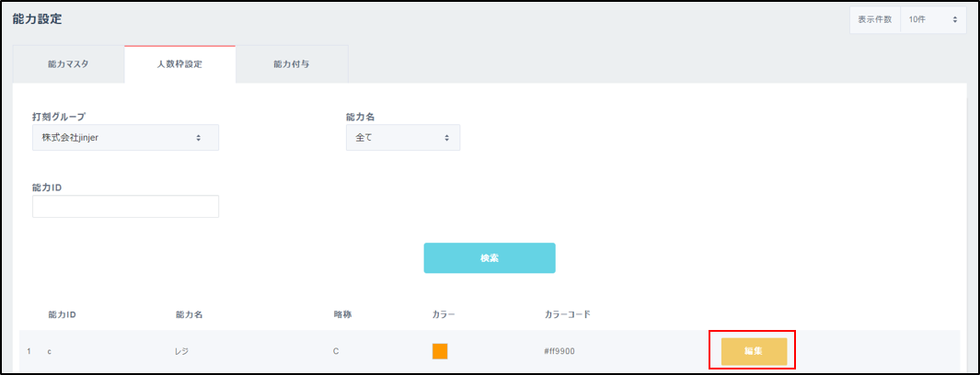Click the 能力名 column header in table

tap(189, 314)
